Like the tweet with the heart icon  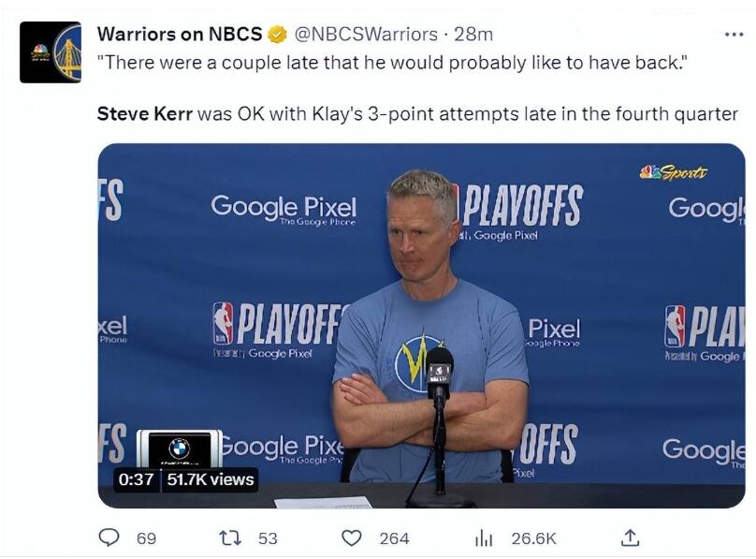pyautogui.click(x=351, y=537)
